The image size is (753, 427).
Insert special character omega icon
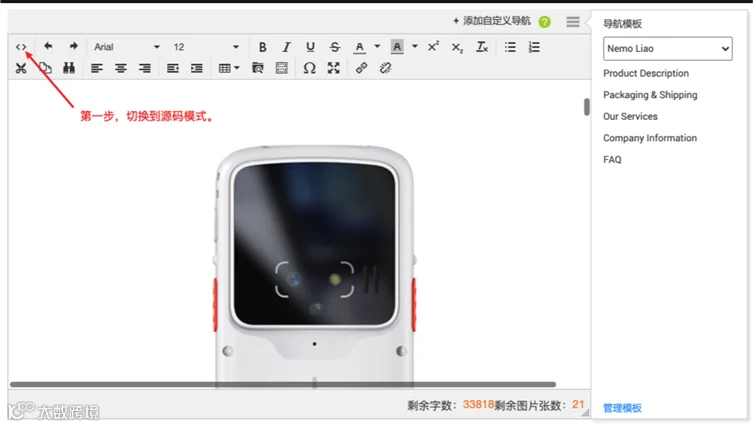(x=309, y=68)
